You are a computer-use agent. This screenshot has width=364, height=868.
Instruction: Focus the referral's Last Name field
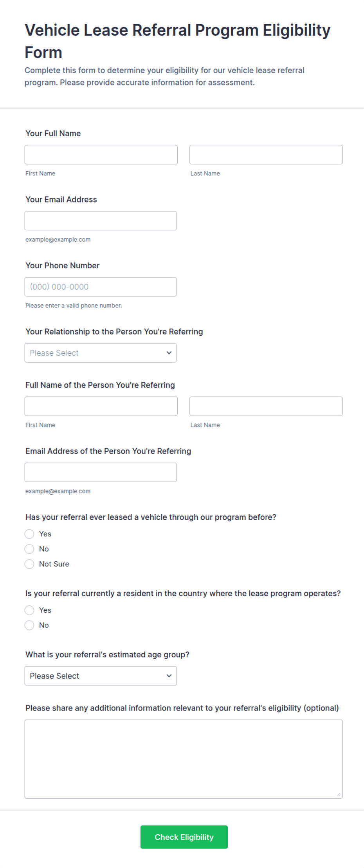(x=266, y=406)
